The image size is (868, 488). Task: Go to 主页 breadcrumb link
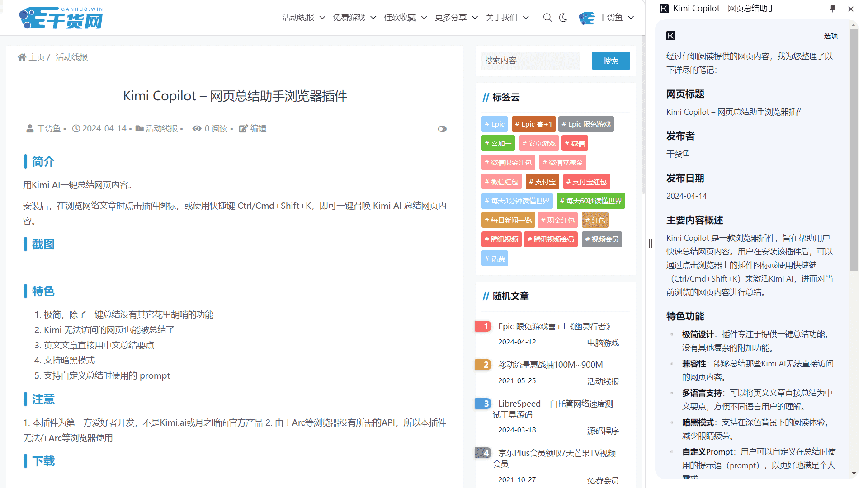pos(37,57)
